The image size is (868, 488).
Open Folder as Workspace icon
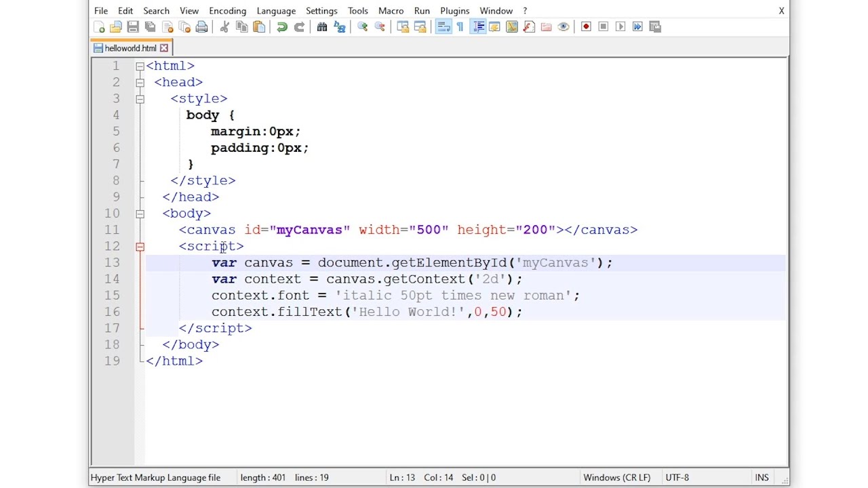pos(546,26)
